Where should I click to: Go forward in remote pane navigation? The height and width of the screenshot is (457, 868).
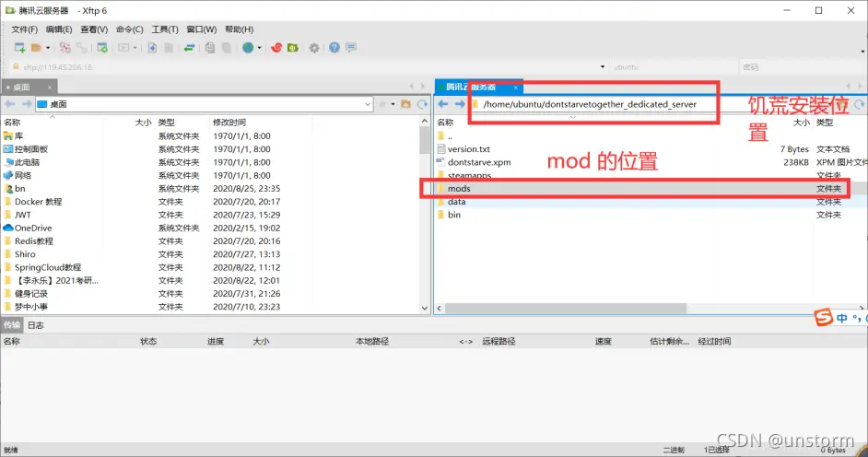460,104
